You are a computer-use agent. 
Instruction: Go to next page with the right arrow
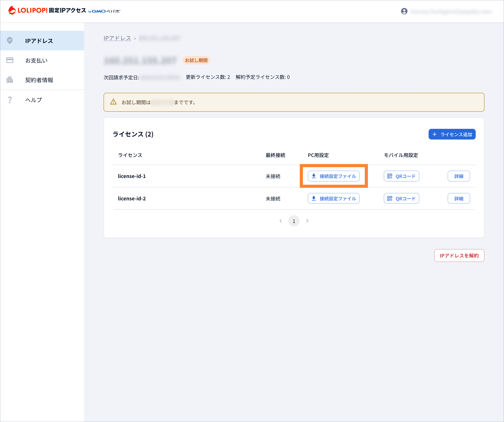click(x=307, y=221)
